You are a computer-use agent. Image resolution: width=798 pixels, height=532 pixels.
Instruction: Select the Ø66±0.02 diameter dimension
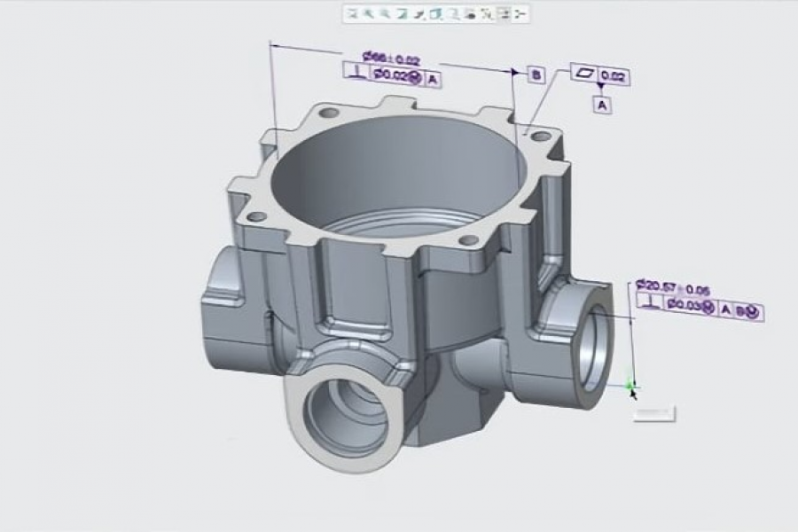tap(391, 58)
